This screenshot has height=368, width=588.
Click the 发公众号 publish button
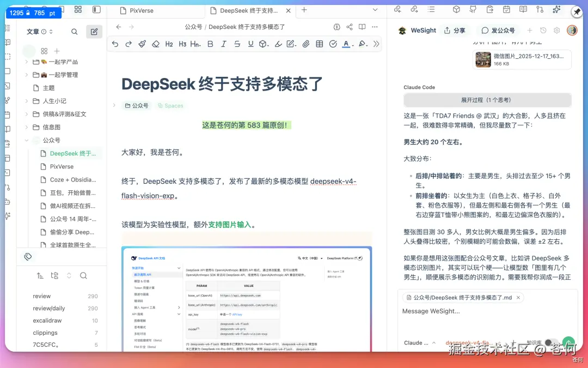(x=498, y=31)
